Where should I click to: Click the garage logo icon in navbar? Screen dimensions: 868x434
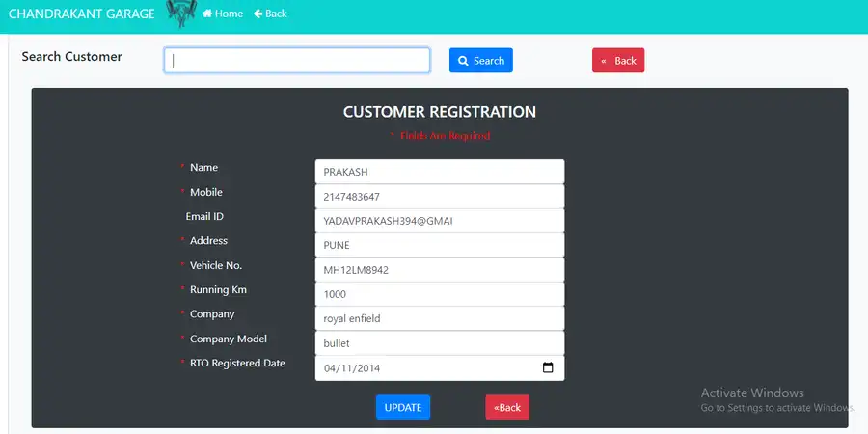tap(180, 14)
